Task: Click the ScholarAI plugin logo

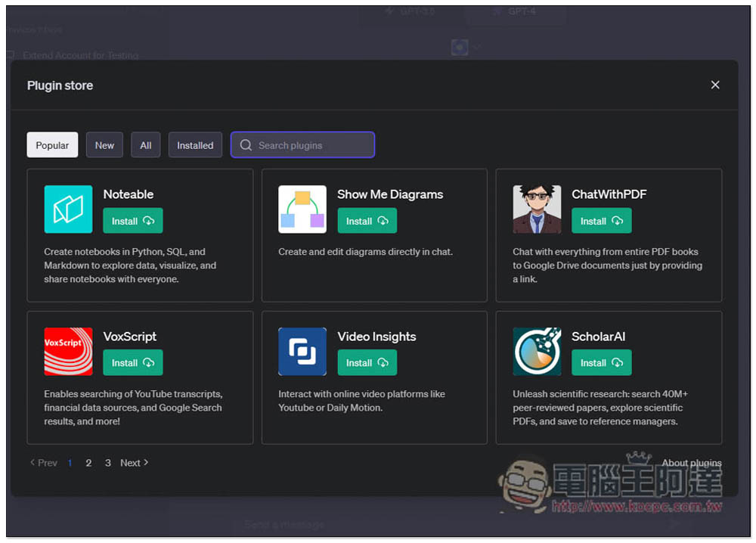Action: [537, 352]
